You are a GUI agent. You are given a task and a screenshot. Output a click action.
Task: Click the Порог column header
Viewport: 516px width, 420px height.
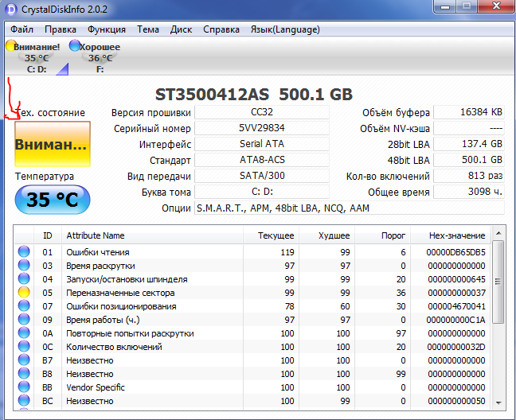coord(382,235)
